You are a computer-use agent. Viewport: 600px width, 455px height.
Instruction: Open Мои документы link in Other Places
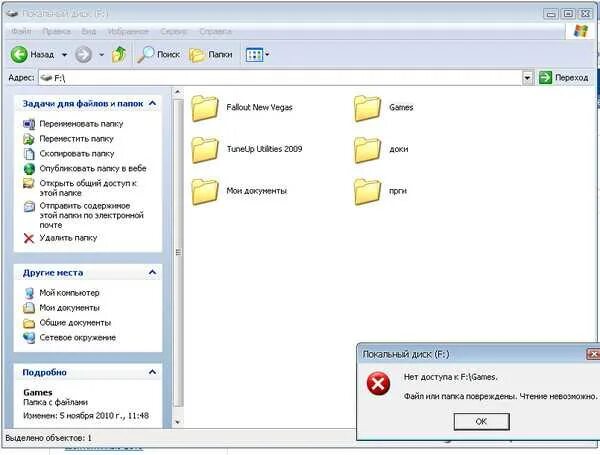coord(70,308)
